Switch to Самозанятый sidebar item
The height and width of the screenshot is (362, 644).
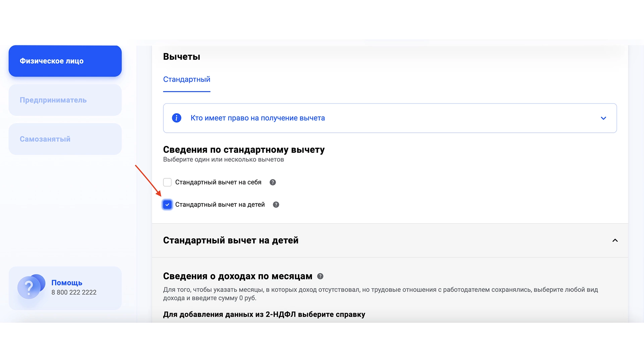(65, 139)
